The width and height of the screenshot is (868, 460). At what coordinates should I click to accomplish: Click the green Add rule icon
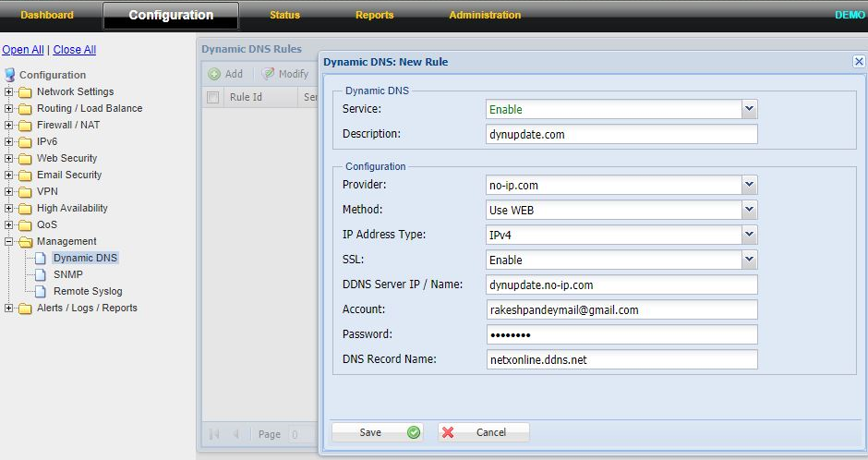pyautogui.click(x=214, y=74)
